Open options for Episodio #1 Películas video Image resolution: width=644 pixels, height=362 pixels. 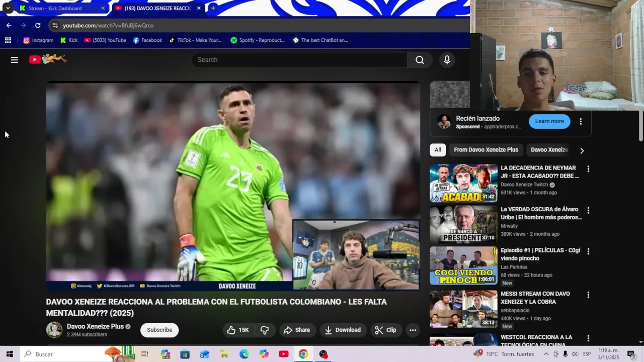588,251
